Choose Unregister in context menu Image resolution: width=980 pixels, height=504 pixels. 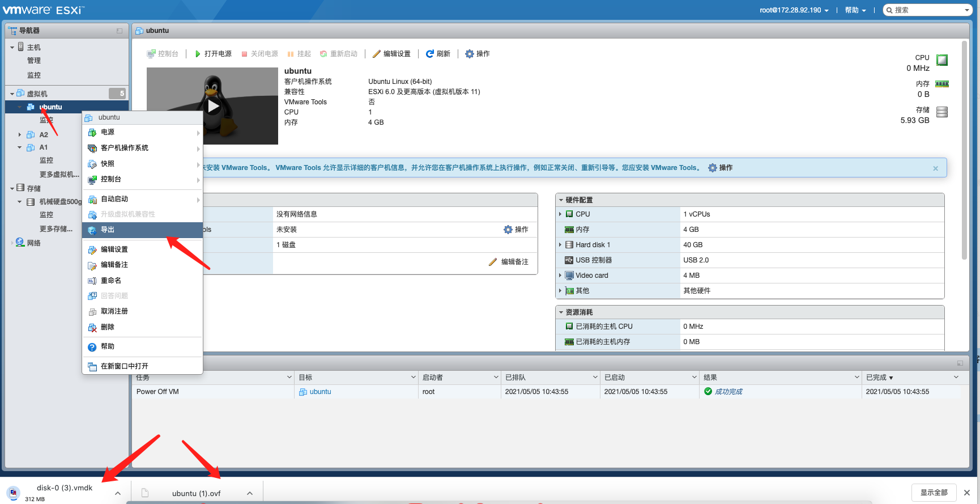(x=143, y=311)
